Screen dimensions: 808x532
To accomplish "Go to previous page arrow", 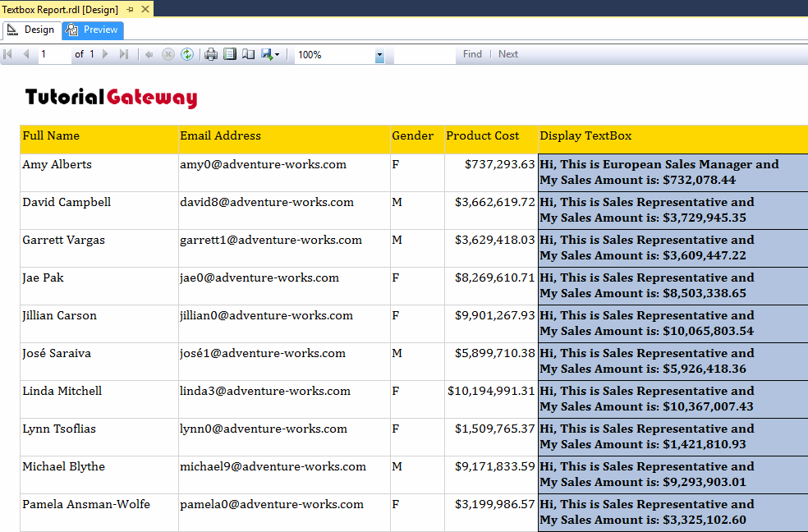I will (x=25, y=54).
